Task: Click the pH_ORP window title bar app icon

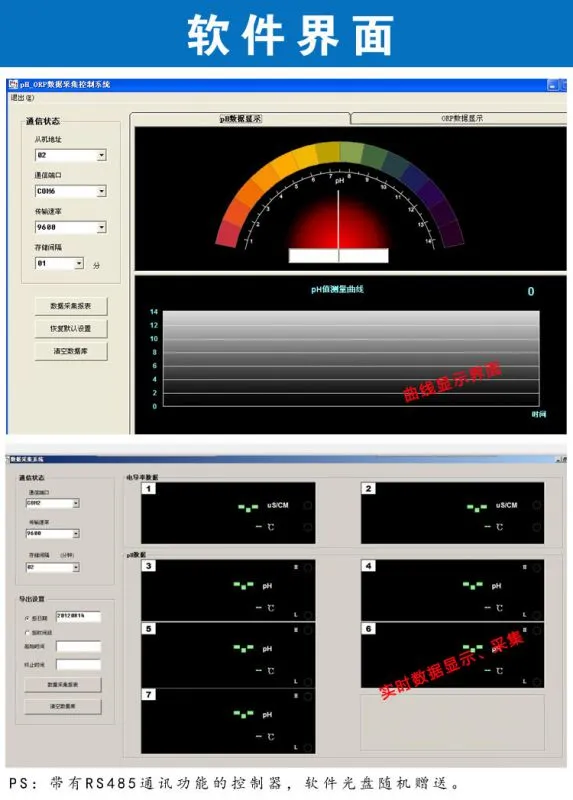Action: click(x=13, y=84)
